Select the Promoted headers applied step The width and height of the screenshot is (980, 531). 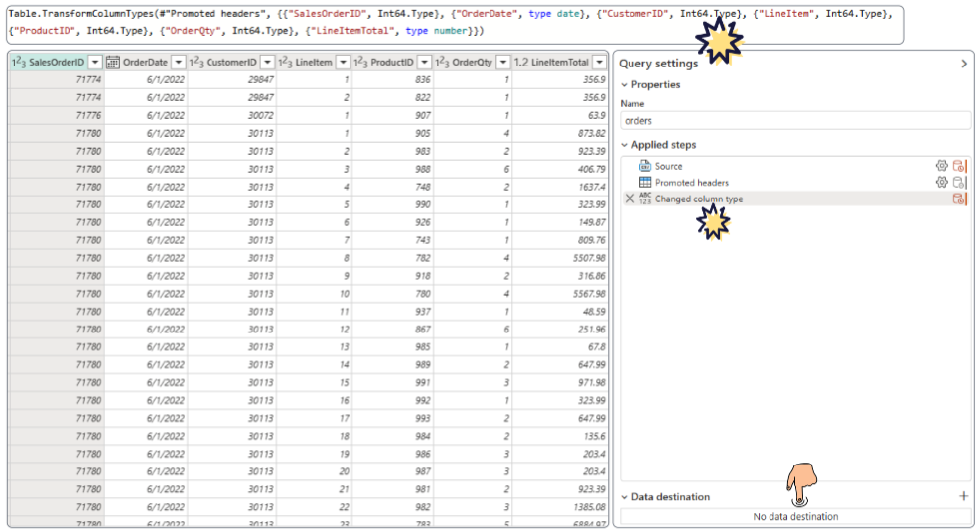pyautogui.click(x=692, y=183)
